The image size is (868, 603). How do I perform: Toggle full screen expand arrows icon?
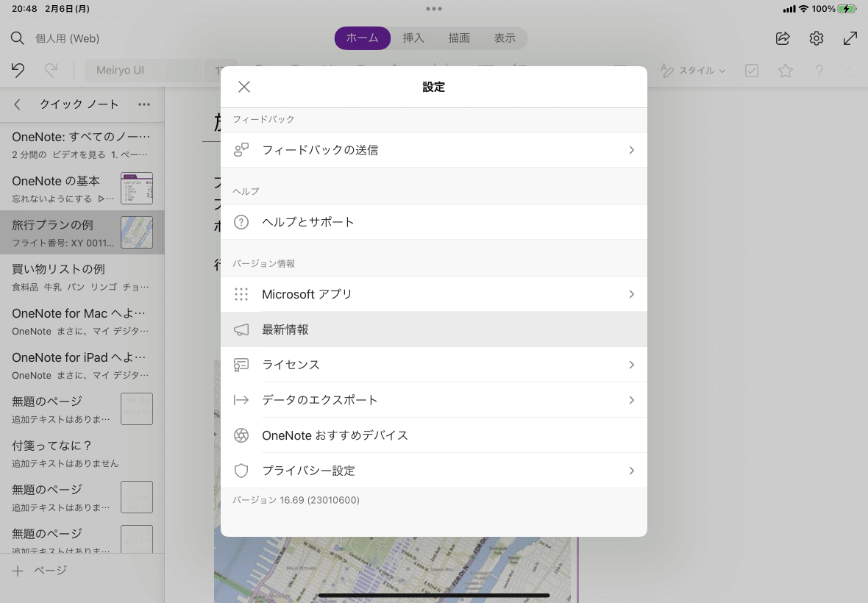tap(850, 38)
